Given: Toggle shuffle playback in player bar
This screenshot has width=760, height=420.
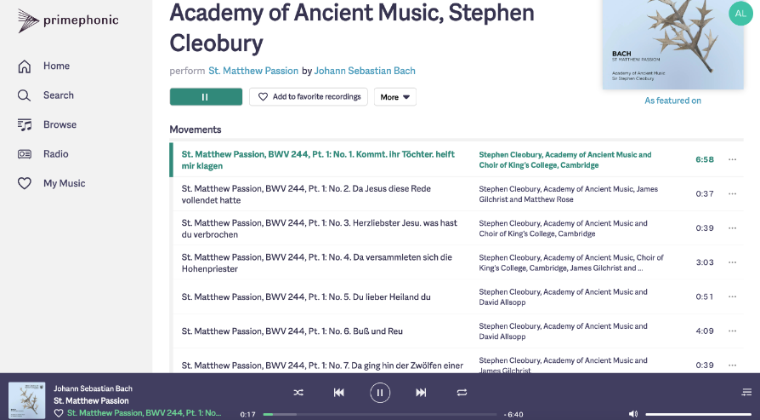Looking at the screenshot, I should 298,392.
